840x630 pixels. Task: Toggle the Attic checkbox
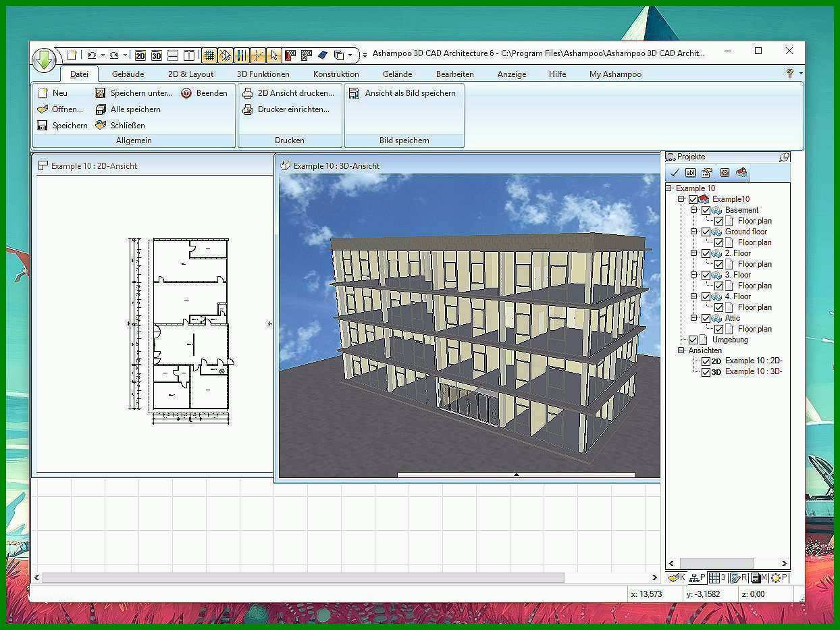(706, 318)
